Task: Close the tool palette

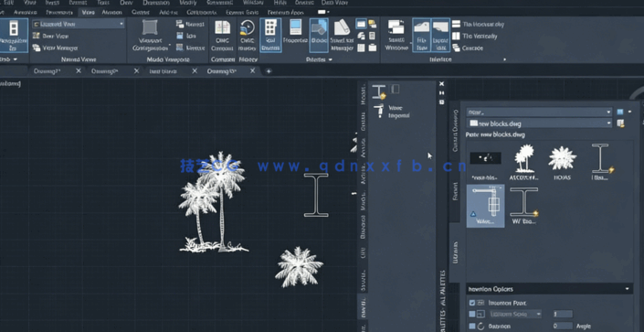Action: 441,84
